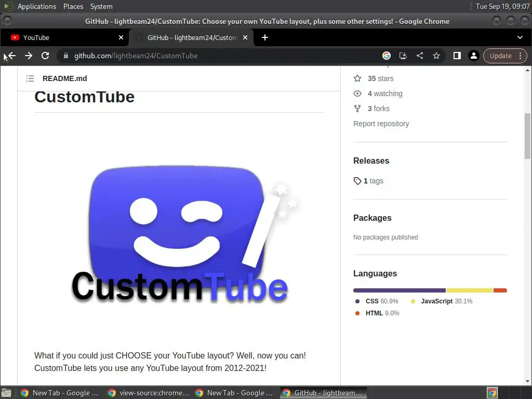Toggle the Chrome side panel icon
This screenshot has width=532, height=399.
(457, 56)
